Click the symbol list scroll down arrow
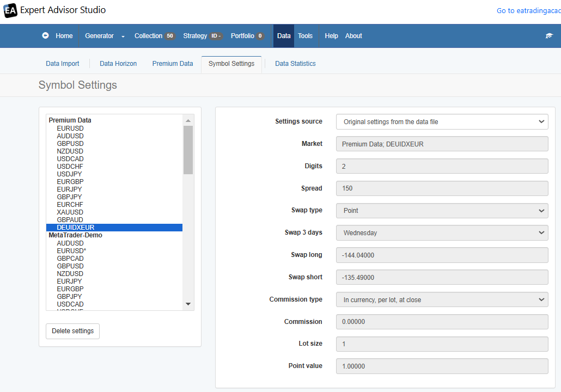561x392 pixels. coord(188,304)
